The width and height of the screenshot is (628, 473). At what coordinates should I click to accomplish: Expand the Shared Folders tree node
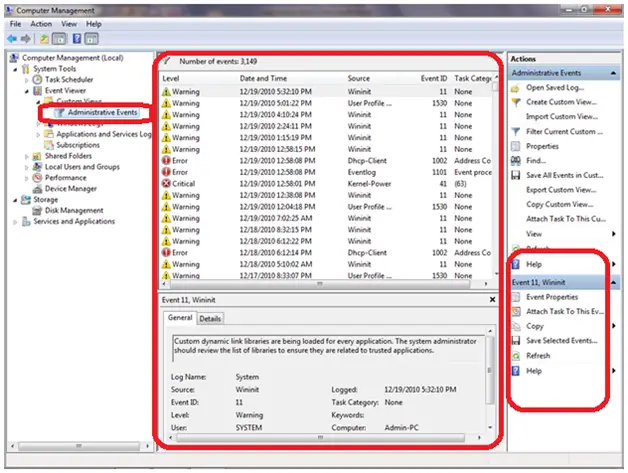pyautogui.click(x=26, y=156)
